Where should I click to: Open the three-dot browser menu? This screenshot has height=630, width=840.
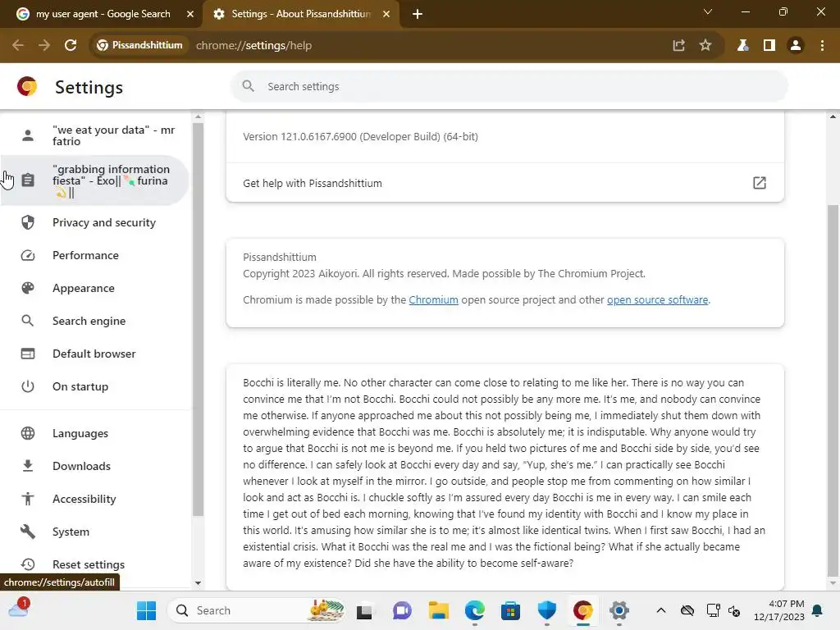click(x=822, y=46)
